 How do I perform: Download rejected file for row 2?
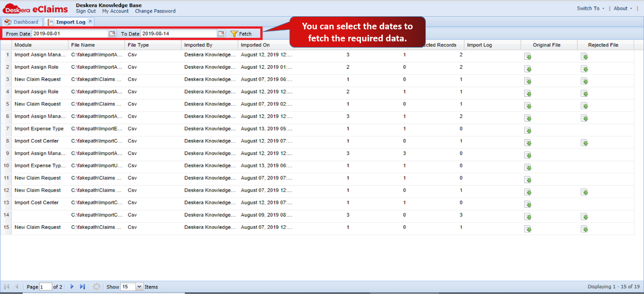584,68
